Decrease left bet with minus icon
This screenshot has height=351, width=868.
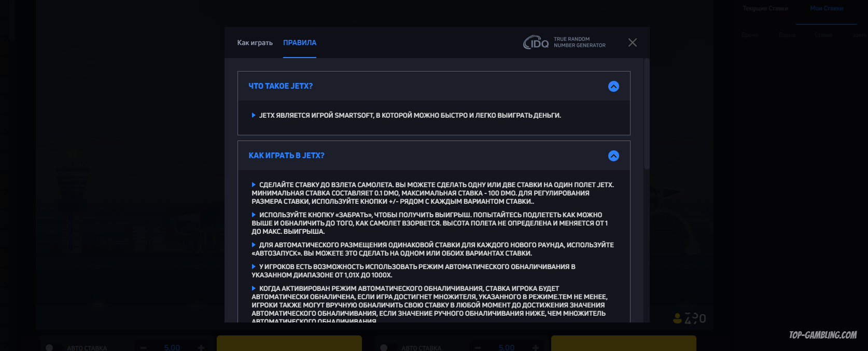(144, 347)
